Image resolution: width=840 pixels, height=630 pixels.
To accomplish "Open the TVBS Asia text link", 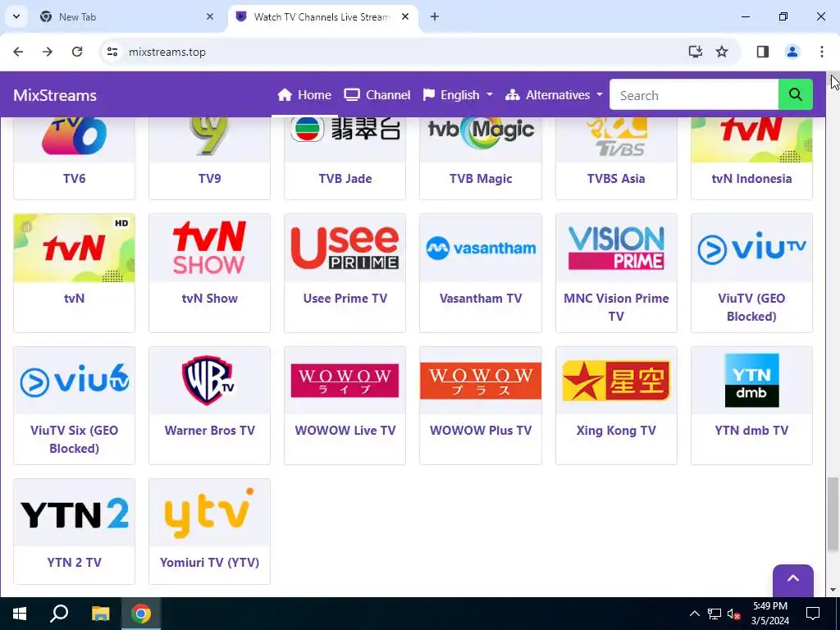I will (x=616, y=178).
